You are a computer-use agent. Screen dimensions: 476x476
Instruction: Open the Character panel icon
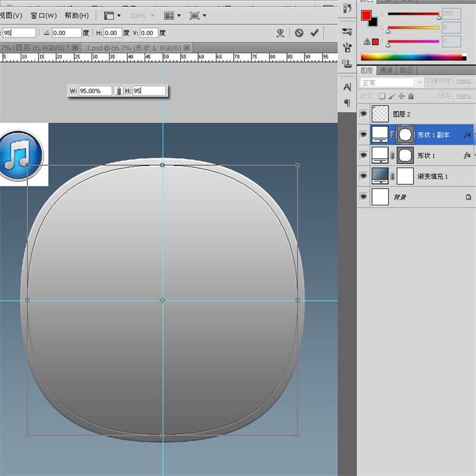[347, 87]
